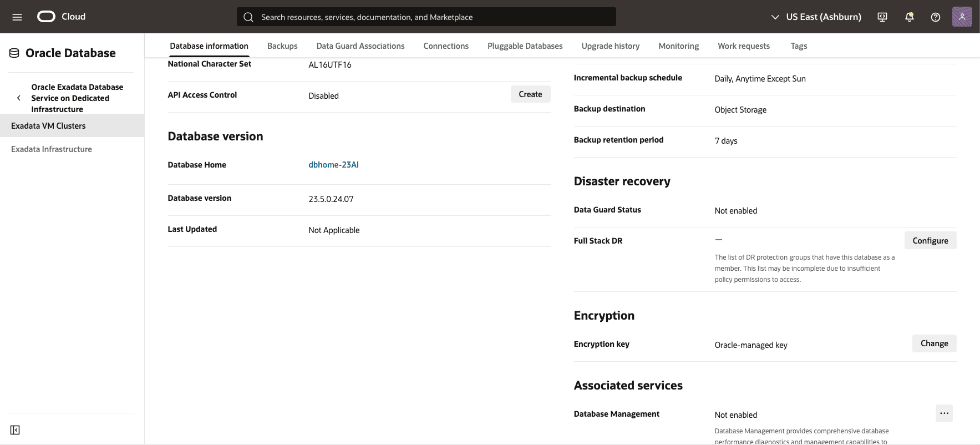Click Daily, Anytime Except Sun schedule value

(x=760, y=79)
